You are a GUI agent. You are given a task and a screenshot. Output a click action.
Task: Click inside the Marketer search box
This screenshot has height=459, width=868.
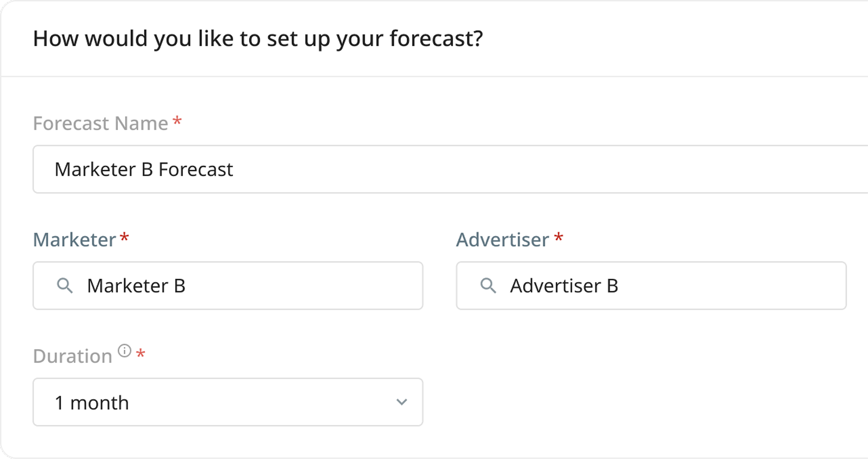click(x=270, y=286)
